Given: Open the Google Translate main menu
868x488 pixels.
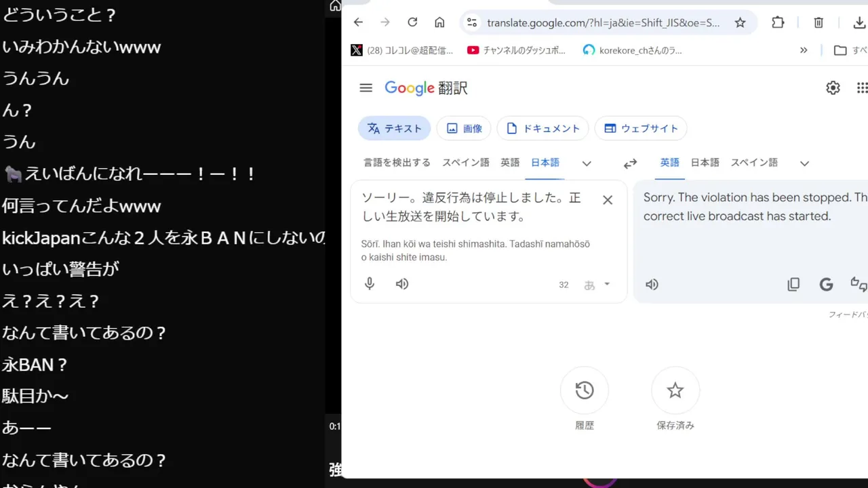Looking at the screenshot, I should (x=366, y=87).
